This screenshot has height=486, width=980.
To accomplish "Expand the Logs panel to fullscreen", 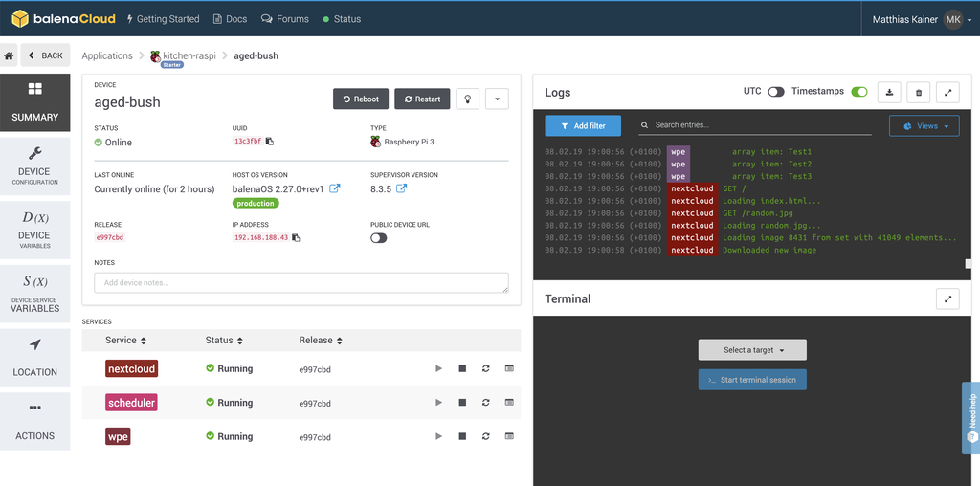I will (947, 92).
